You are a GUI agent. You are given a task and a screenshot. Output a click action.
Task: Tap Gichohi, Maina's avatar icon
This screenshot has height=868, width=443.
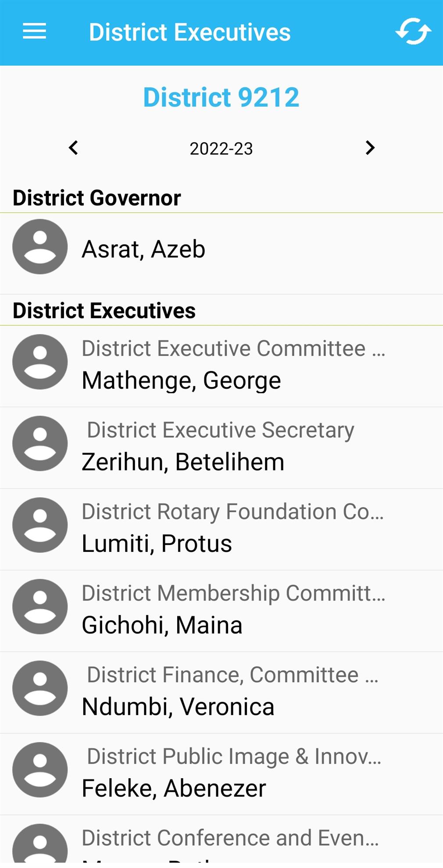(x=40, y=607)
